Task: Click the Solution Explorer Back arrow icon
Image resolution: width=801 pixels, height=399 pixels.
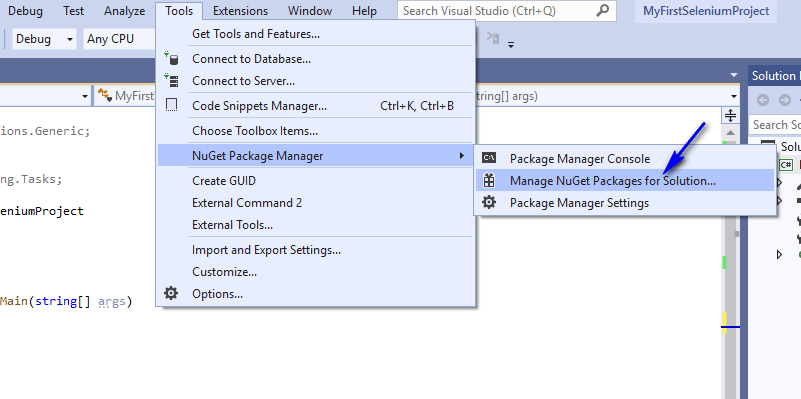Action: 763,100
